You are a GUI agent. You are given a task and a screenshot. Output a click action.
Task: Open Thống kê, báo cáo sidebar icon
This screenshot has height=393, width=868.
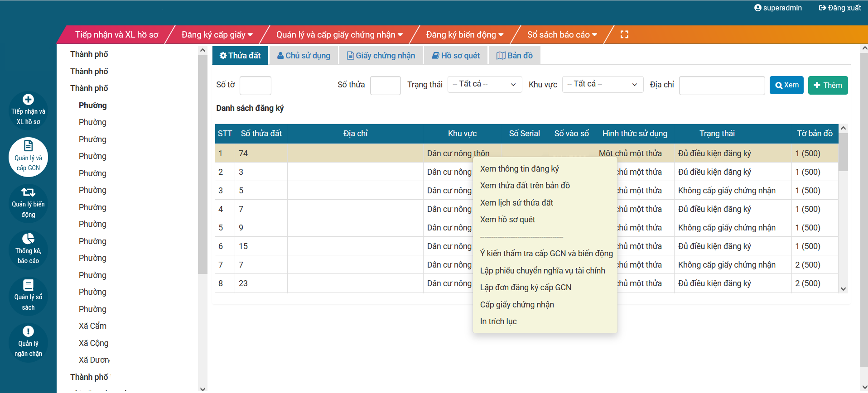(28, 239)
